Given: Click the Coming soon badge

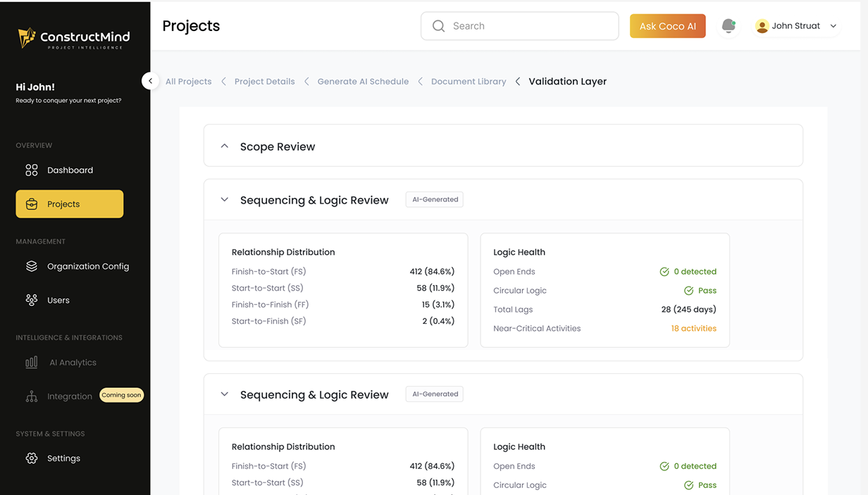Looking at the screenshot, I should 121,395.
